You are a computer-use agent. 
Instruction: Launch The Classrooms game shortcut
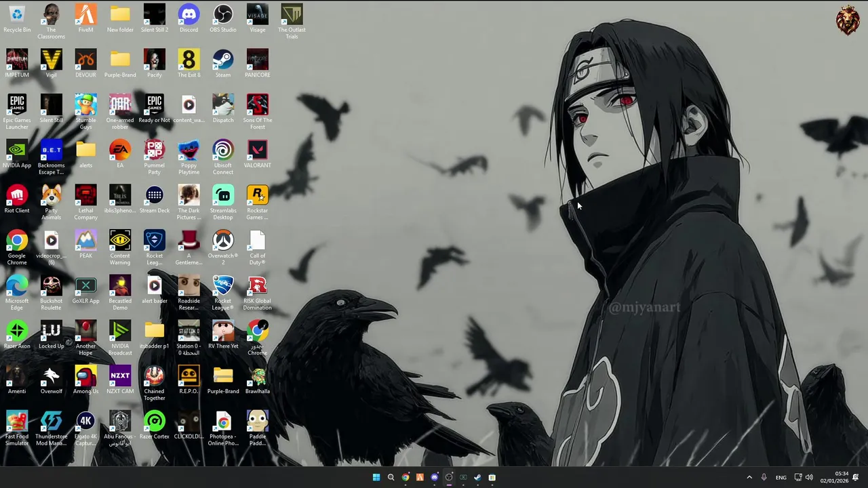coord(52,22)
